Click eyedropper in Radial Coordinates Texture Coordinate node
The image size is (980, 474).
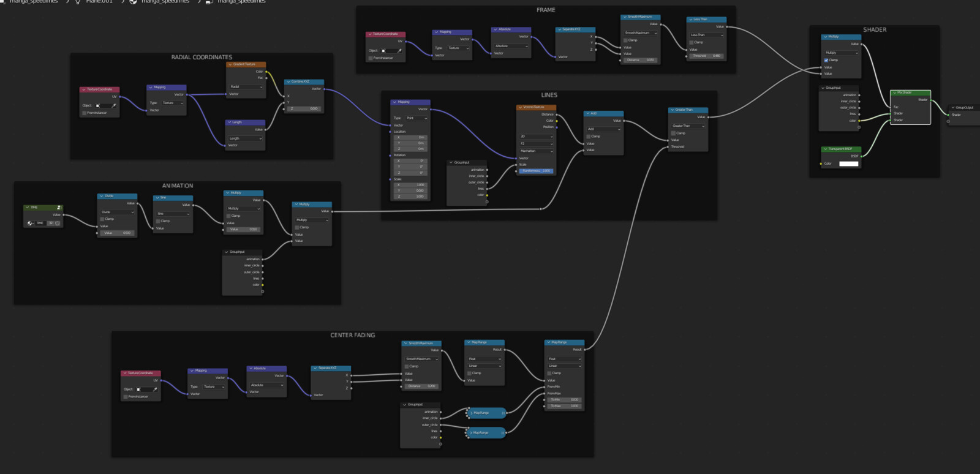pos(114,105)
